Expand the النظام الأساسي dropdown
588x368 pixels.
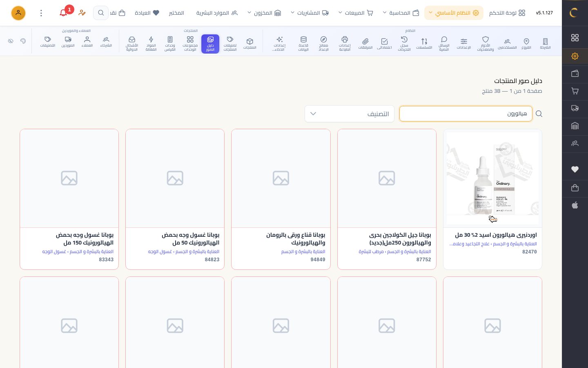[454, 13]
